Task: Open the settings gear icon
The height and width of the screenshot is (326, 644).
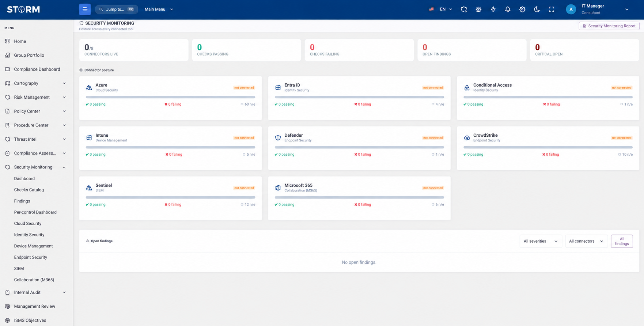Action: [x=522, y=10]
